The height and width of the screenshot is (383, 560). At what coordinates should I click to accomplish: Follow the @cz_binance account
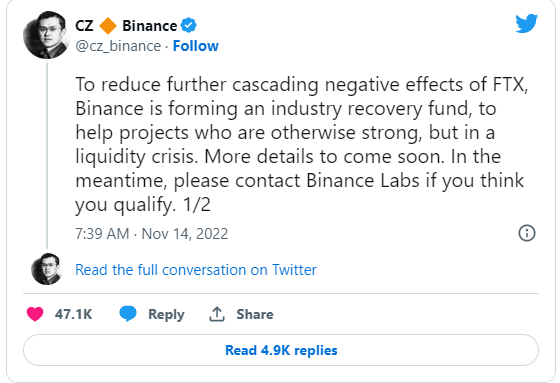(x=196, y=46)
